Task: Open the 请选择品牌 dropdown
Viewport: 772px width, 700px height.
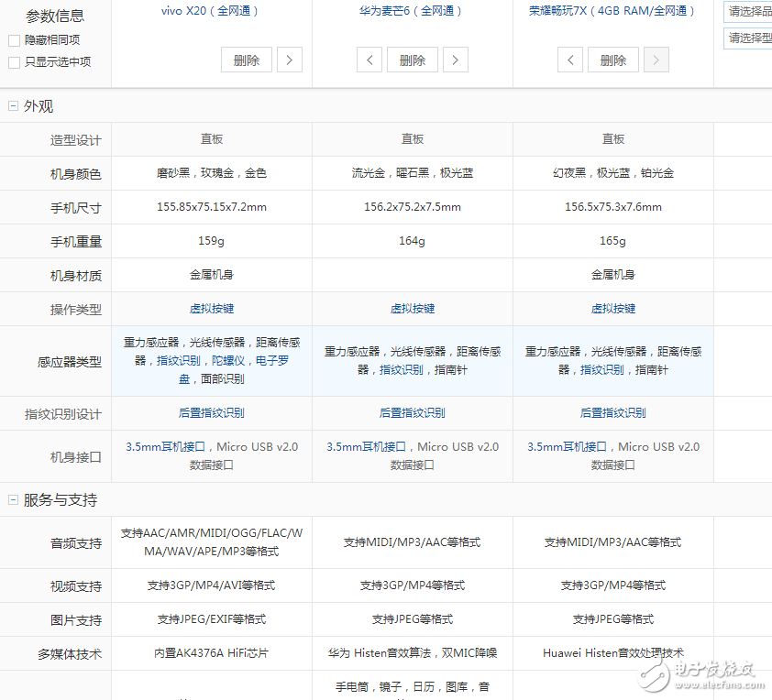Action: 750,11
